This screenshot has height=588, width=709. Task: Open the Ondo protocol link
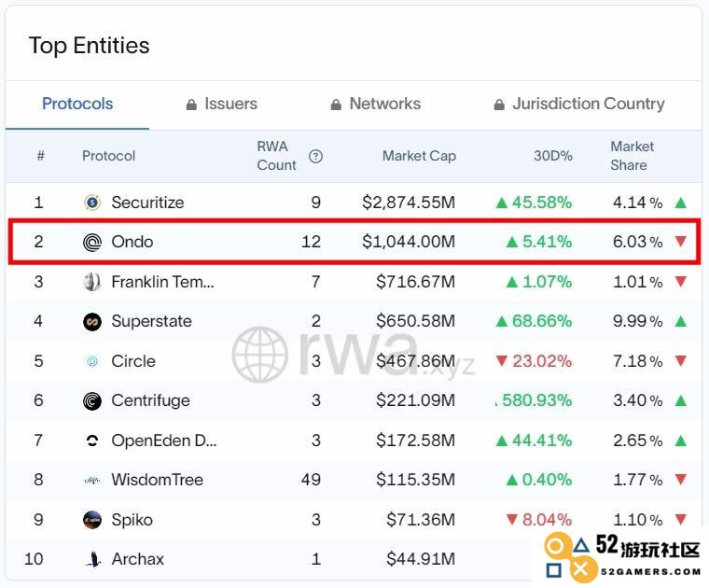click(132, 242)
